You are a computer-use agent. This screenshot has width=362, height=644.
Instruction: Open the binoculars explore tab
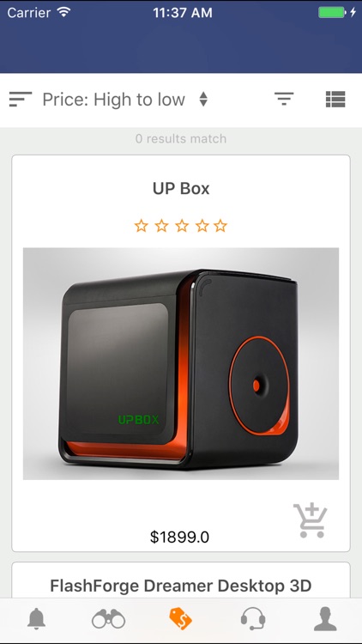pos(108,619)
